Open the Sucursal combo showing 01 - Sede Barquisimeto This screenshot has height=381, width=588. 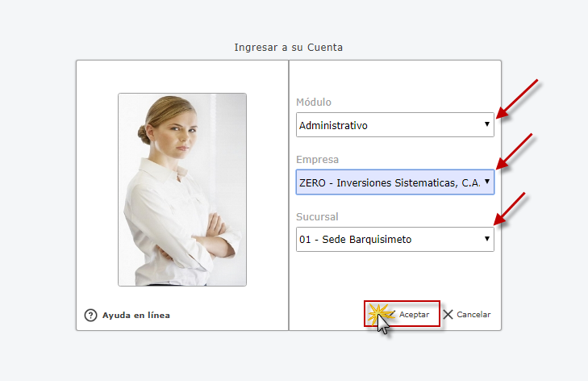[x=387, y=239]
